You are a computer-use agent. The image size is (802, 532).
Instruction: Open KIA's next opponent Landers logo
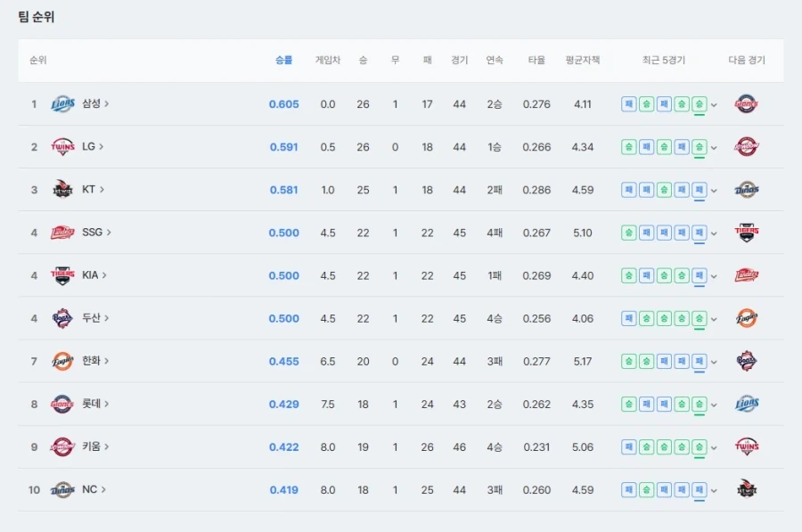pyautogui.click(x=746, y=275)
